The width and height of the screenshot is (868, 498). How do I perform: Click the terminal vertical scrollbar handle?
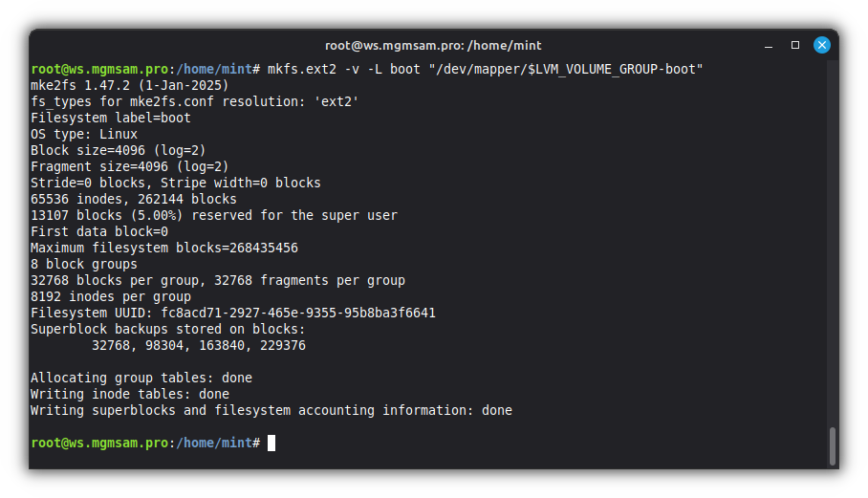[x=832, y=444]
